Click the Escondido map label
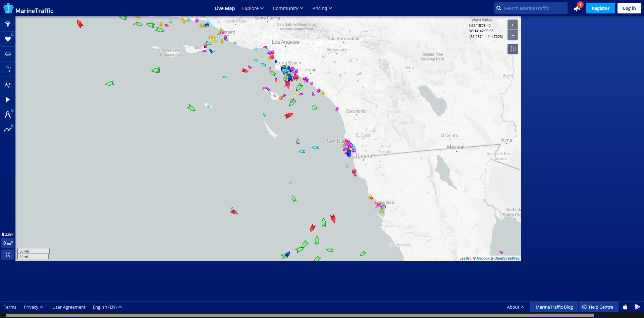644x318 pixels. coord(356,111)
